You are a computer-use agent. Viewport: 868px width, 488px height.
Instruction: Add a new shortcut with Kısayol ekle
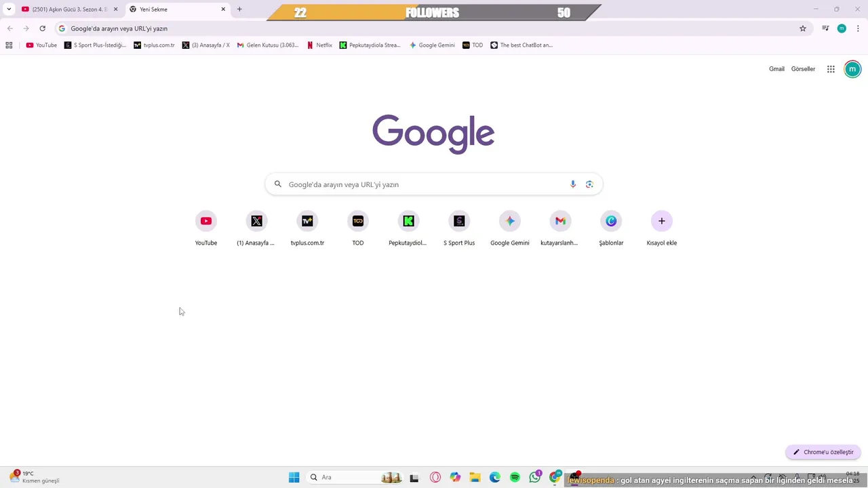[662, 229]
